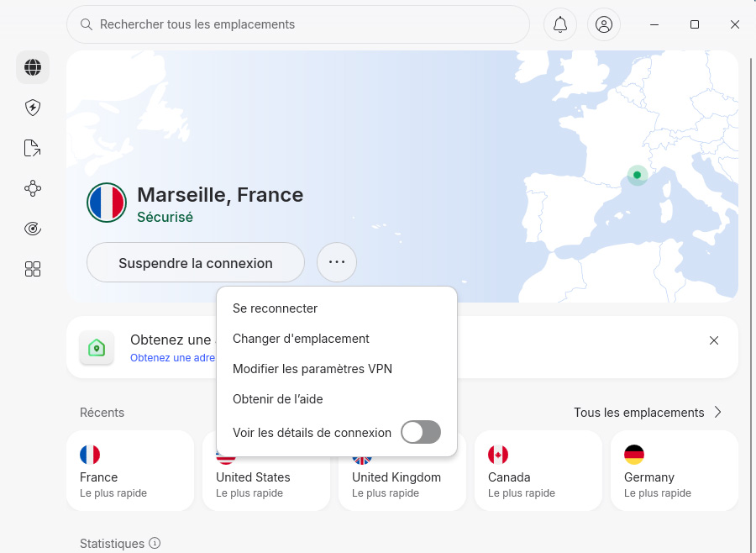Open the user account profile icon
The width and height of the screenshot is (756, 553).
[x=603, y=24]
